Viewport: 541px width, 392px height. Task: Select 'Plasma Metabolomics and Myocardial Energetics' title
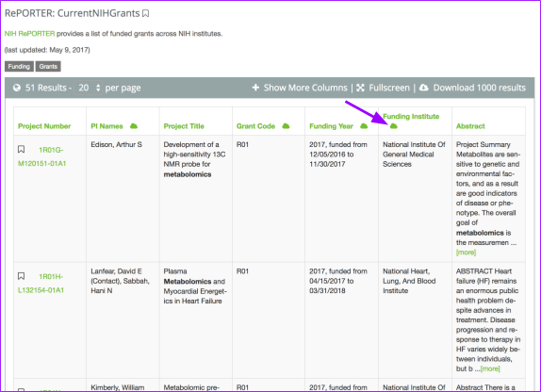[x=195, y=286]
